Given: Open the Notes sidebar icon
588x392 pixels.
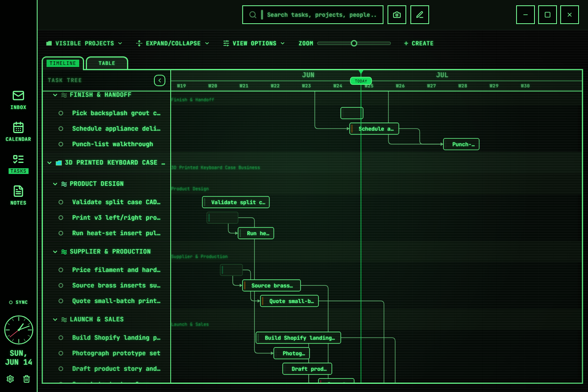Looking at the screenshot, I should tap(18, 196).
